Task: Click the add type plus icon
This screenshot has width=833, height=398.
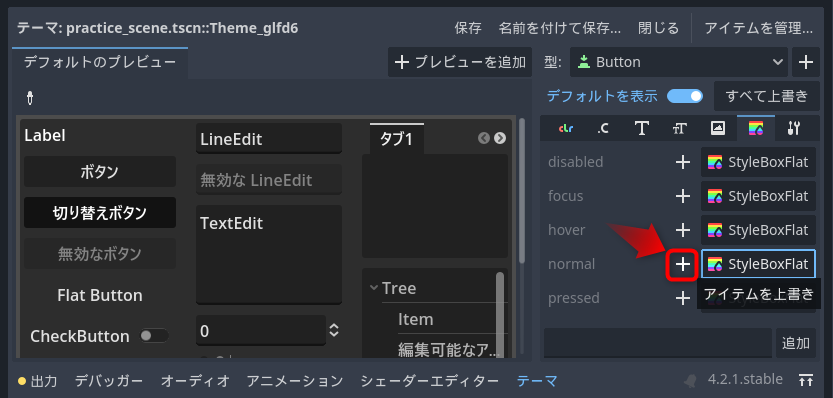Action: click(x=805, y=62)
